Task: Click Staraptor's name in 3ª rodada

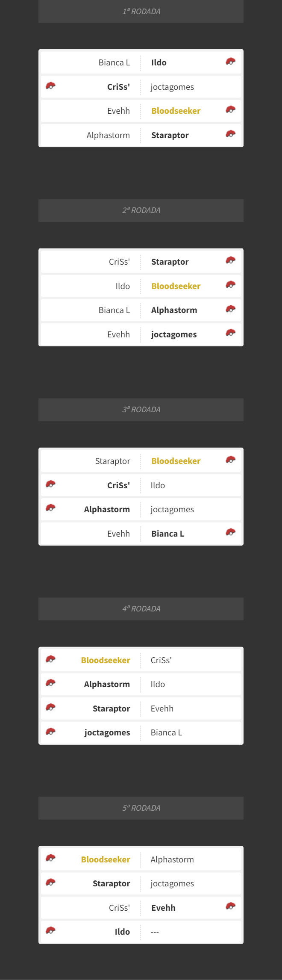Action: pos(112,461)
